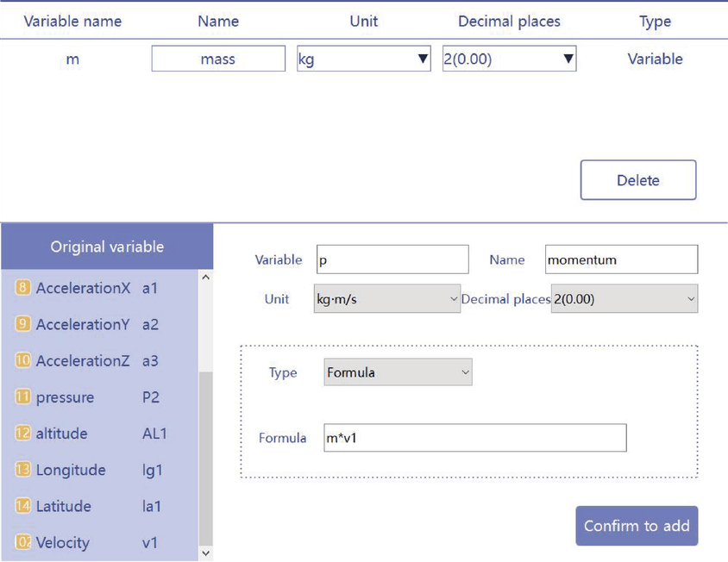Open the top Decimal places 2(0.00) dropdown

point(509,59)
